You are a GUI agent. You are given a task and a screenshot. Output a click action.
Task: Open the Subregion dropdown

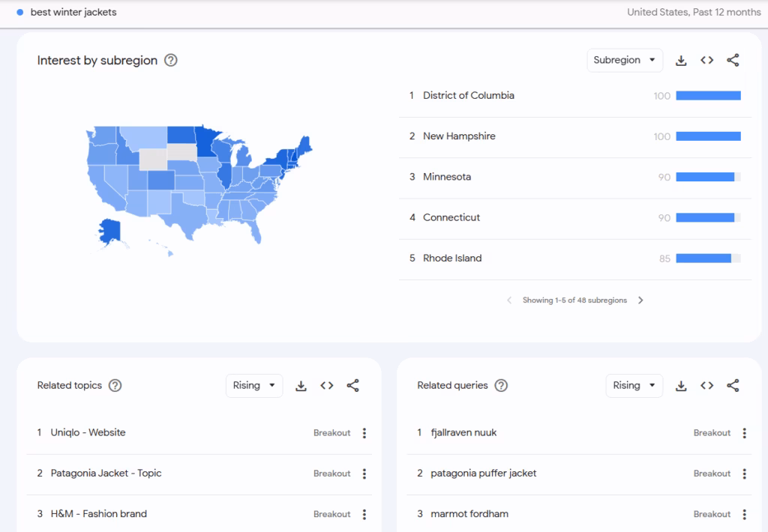(x=625, y=60)
